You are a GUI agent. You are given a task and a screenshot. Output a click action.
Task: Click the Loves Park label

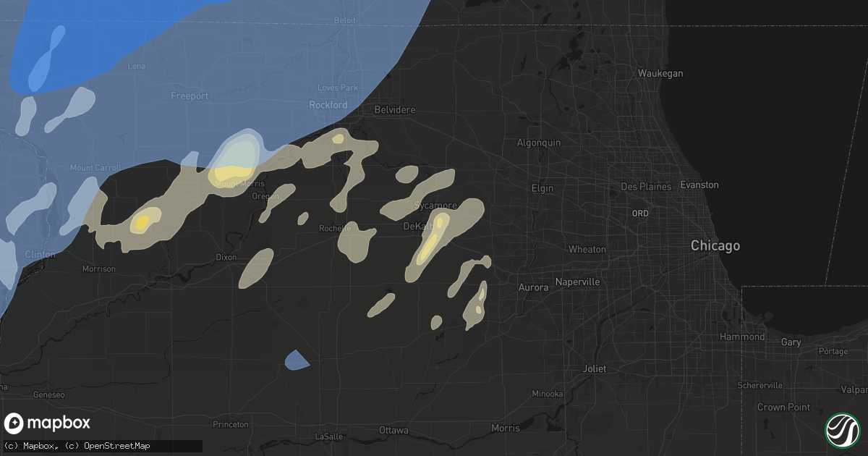click(338, 88)
